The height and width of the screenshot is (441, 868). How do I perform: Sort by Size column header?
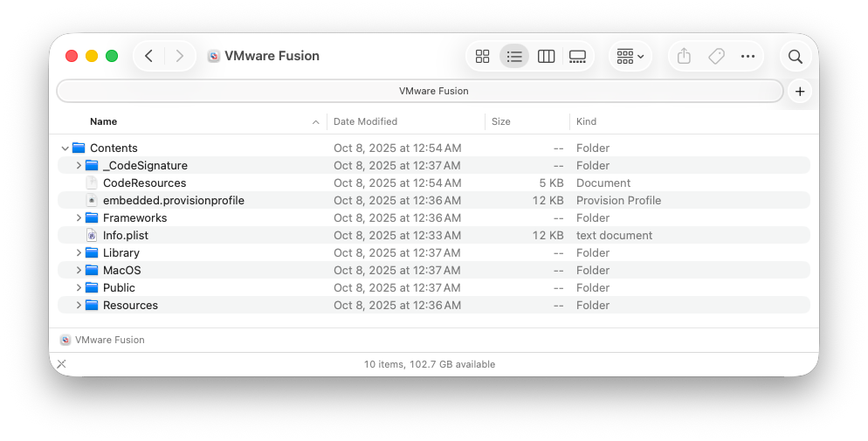tap(501, 121)
